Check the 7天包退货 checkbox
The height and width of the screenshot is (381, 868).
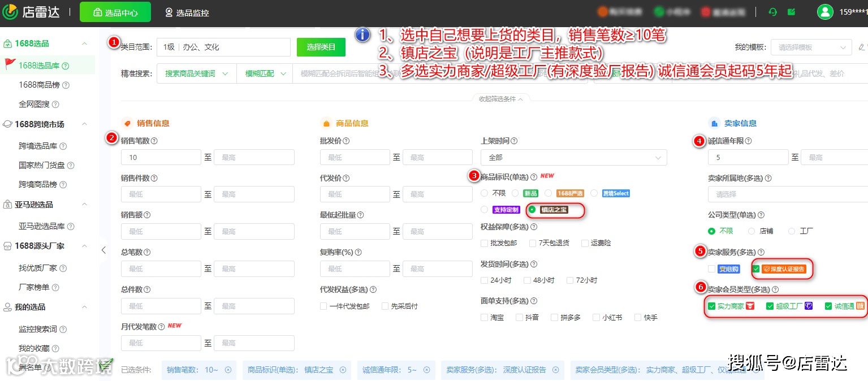[x=533, y=243]
